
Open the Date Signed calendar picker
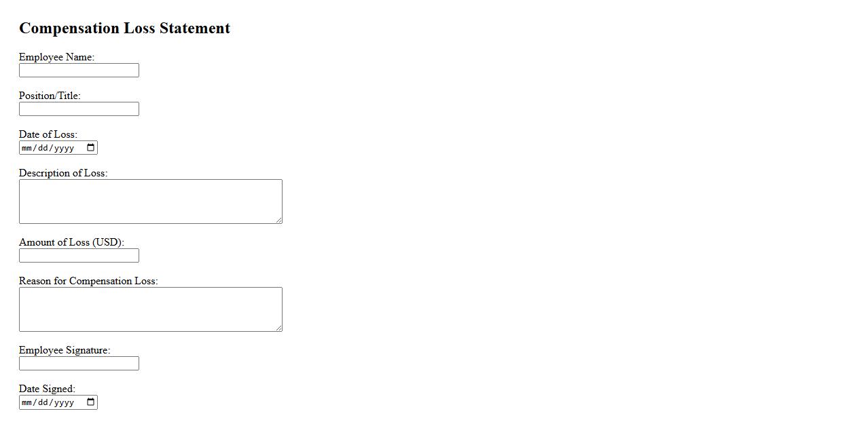[91, 402]
